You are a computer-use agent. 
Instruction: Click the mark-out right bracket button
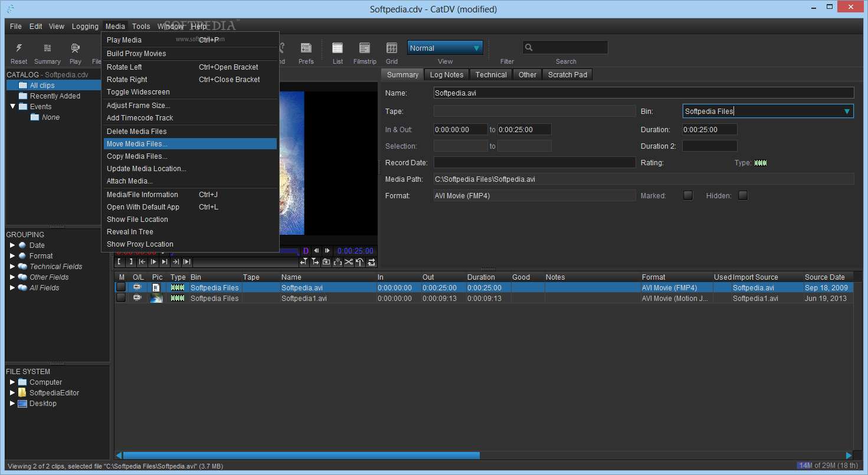(131, 261)
